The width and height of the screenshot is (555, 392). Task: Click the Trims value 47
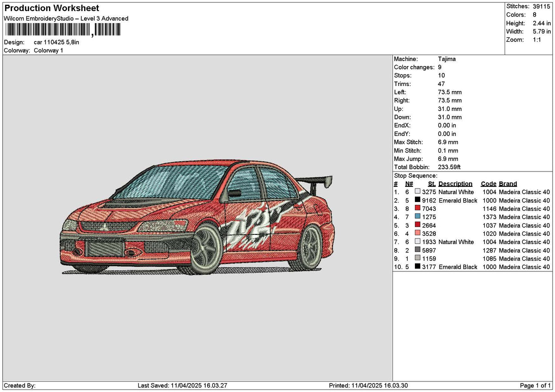tap(441, 84)
